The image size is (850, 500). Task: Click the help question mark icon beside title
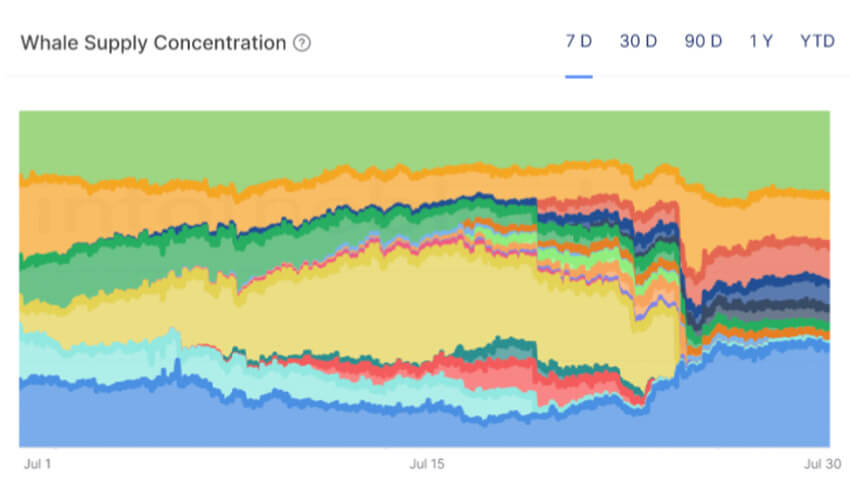(302, 43)
